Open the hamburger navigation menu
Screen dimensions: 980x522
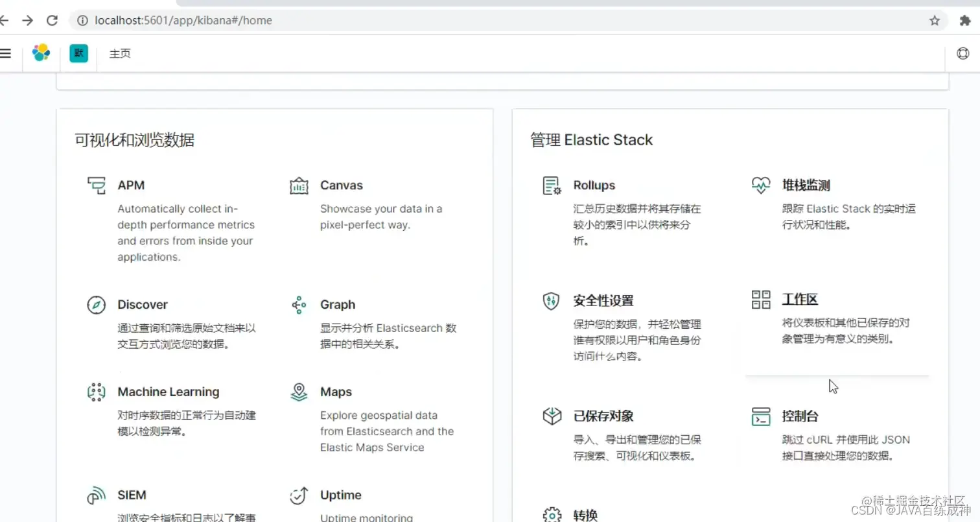pos(5,53)
